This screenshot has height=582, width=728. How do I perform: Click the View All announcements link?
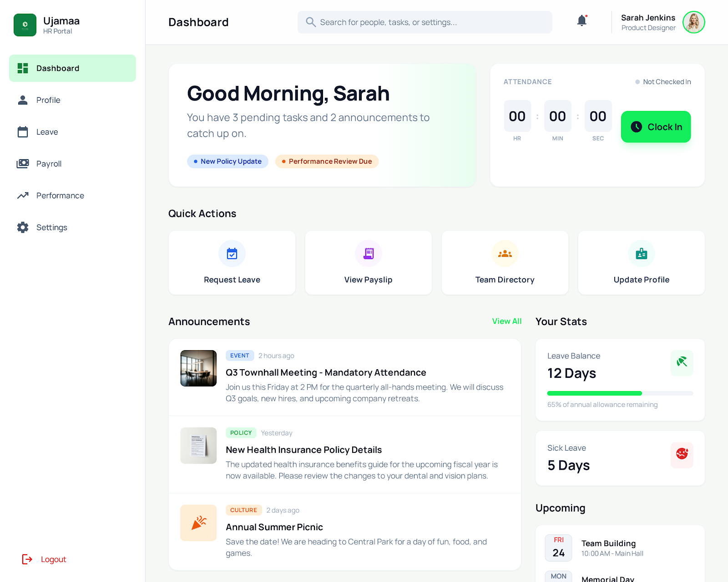point(506,321)
